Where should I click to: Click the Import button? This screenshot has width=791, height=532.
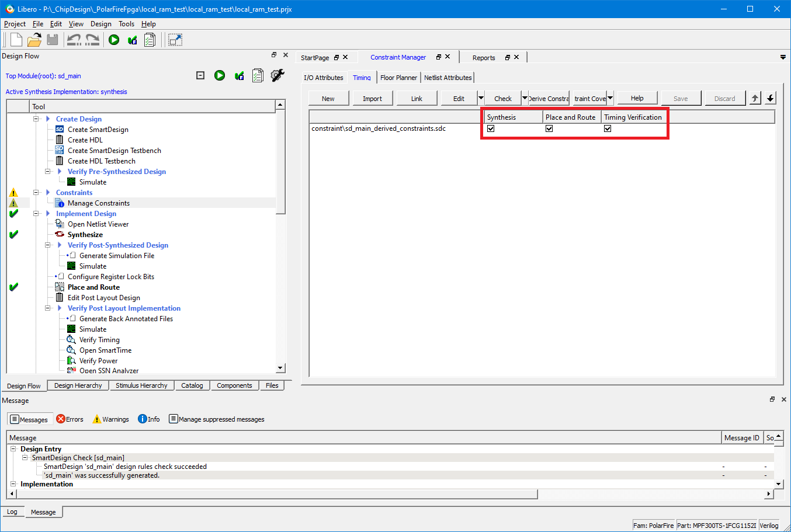(372, 99)
